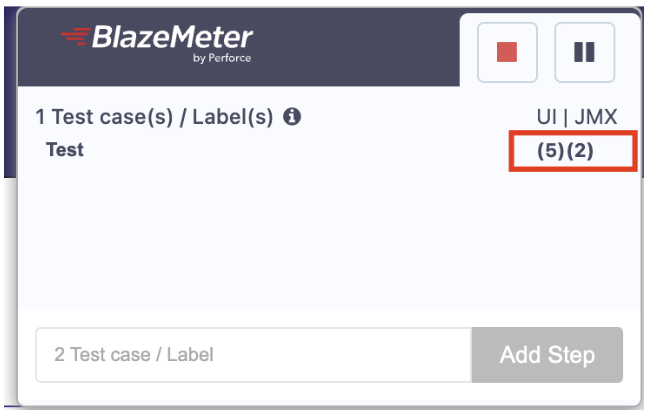Click the white gap between stop and pause

[545, 52]
